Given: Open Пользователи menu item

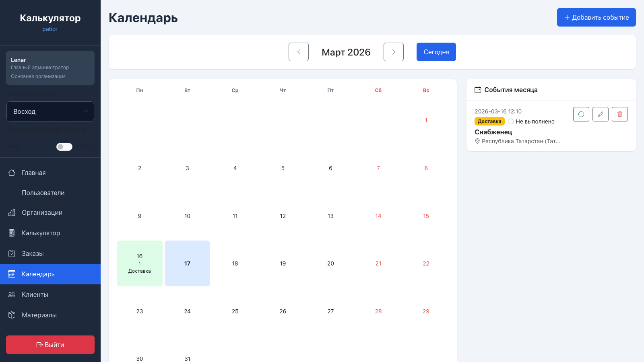Looking at the screenshot, I should pos(43,193).
